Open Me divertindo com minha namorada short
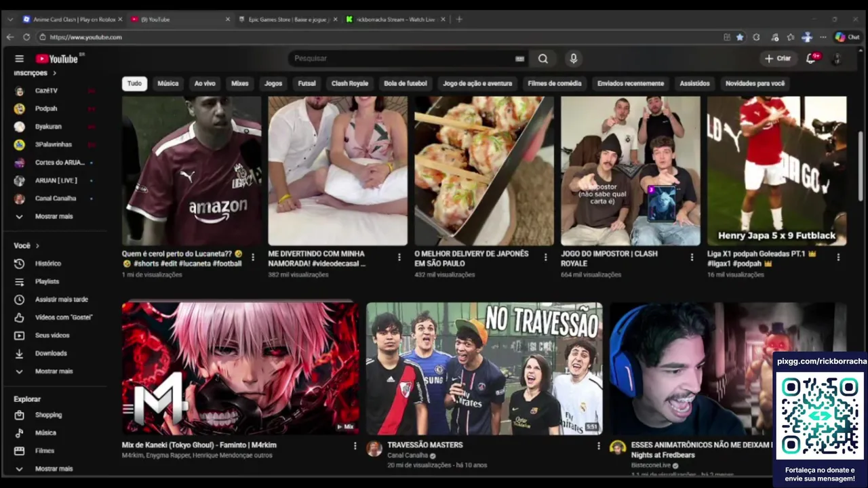The image size is (868, 488). pos(338,171)
